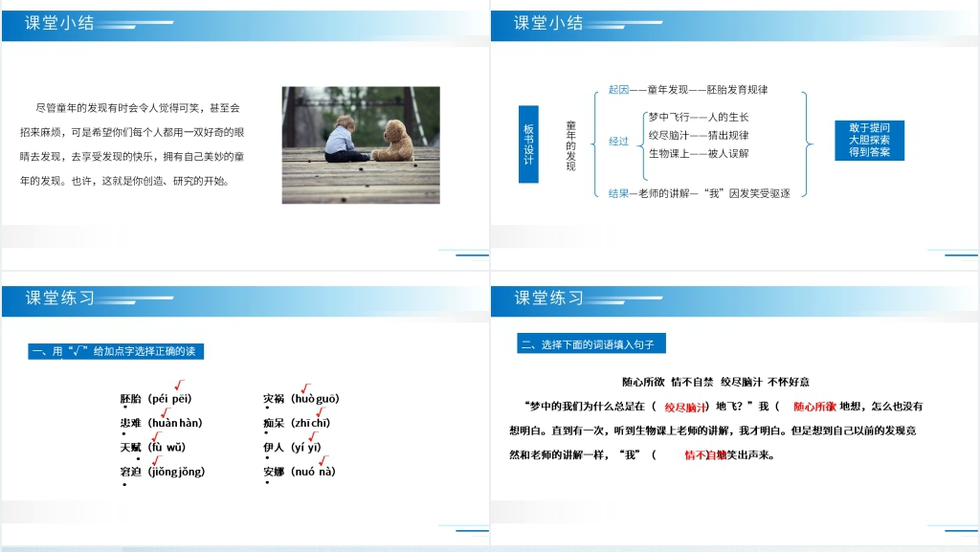Click the blue heading 一、用“√”给加点字选择正确的读
The height and width of the screenshot is (552, 980).
click(115, 351)
